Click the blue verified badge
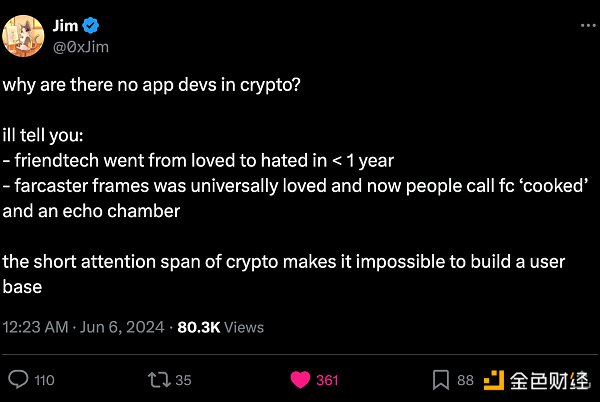 click(x=89, y=23)
